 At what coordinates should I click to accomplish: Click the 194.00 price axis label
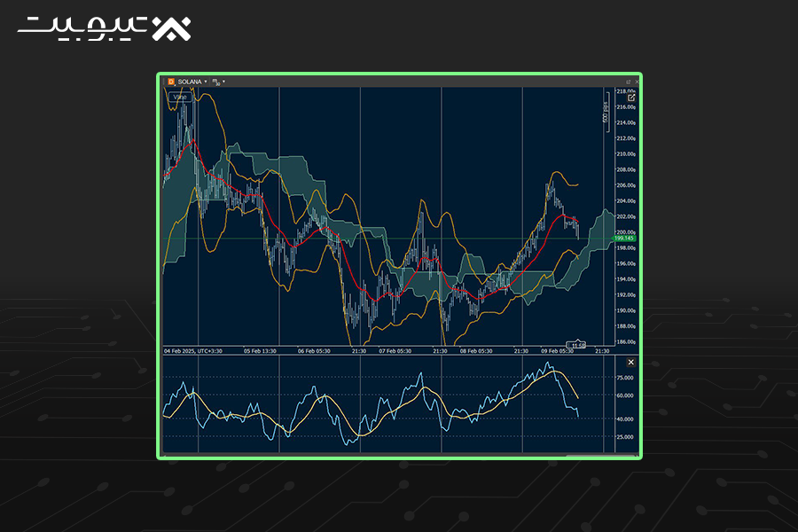pos(625,279)
